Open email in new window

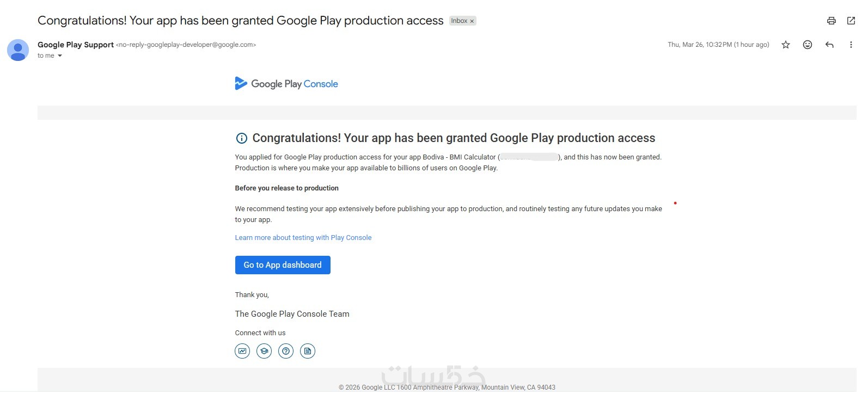[x=851, y=21]
